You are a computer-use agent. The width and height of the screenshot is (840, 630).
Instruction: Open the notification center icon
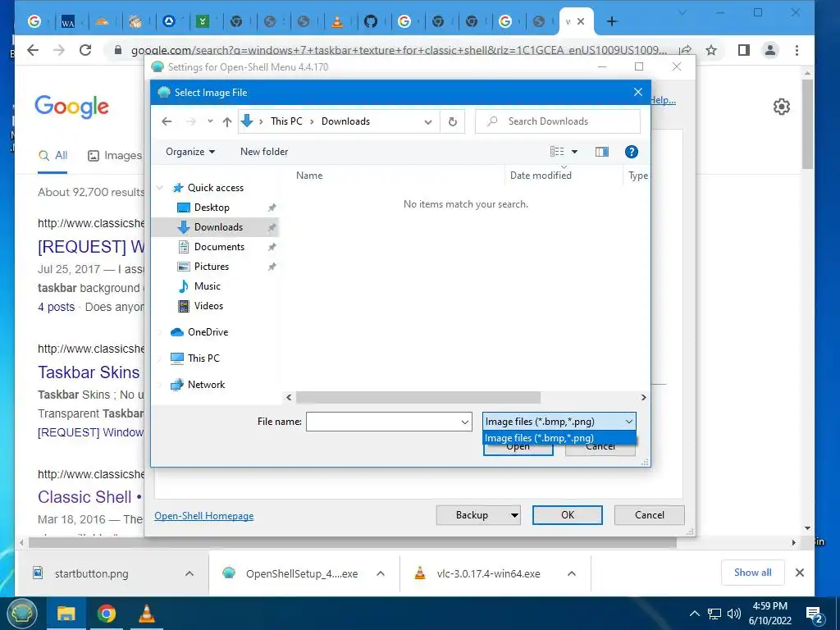815,614
